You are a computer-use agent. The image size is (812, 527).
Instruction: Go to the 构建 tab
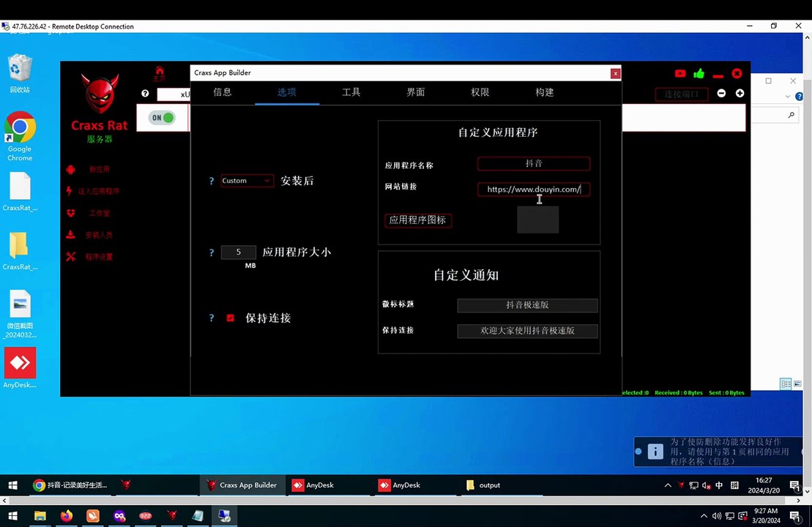[545, 92]
